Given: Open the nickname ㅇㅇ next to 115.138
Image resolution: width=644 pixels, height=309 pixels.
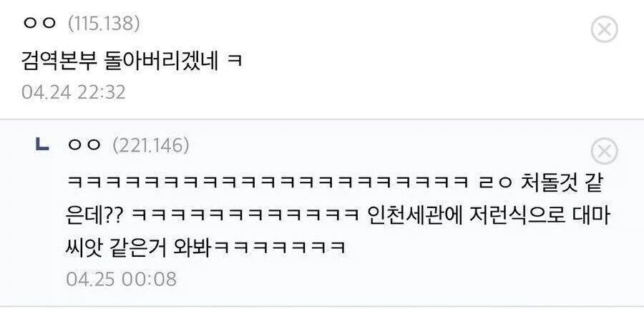Looking at the screenshot, I should pyautogui.click(x=39, y=24).
